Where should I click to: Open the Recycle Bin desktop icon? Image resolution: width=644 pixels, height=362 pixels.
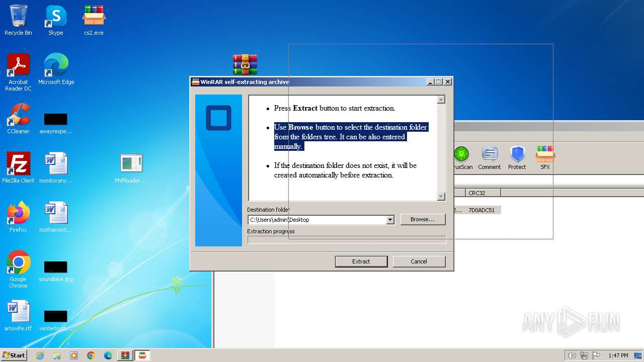click(18, 20)
